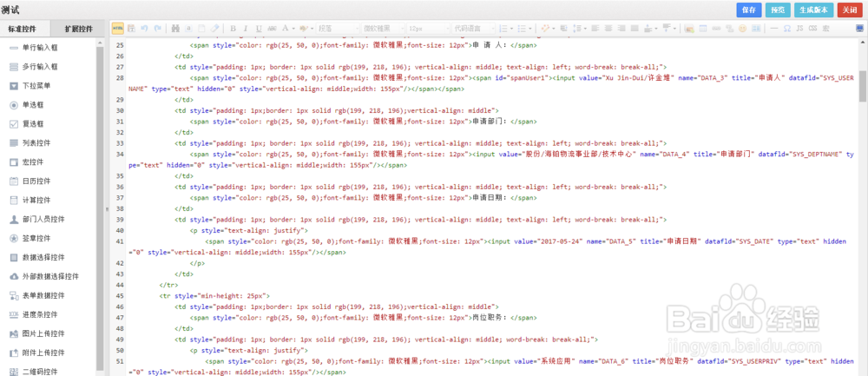Image resolution: width=868 pixels, height=376 pixels.
Task: Click the redo arrow icon
Action: [157, 29]
